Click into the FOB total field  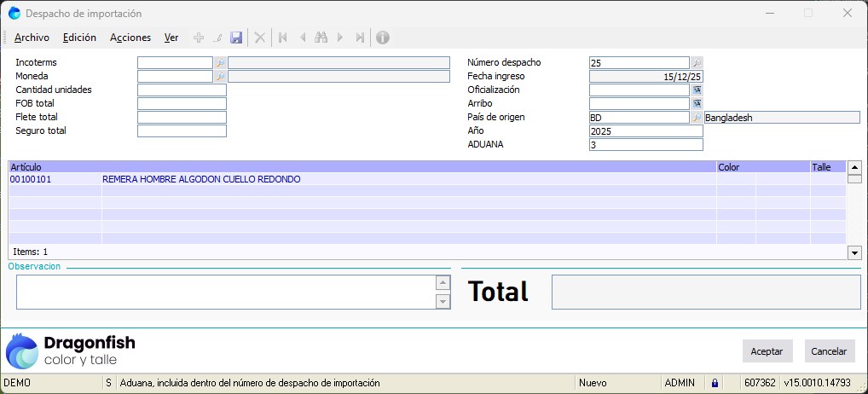[x=182, y=104]
